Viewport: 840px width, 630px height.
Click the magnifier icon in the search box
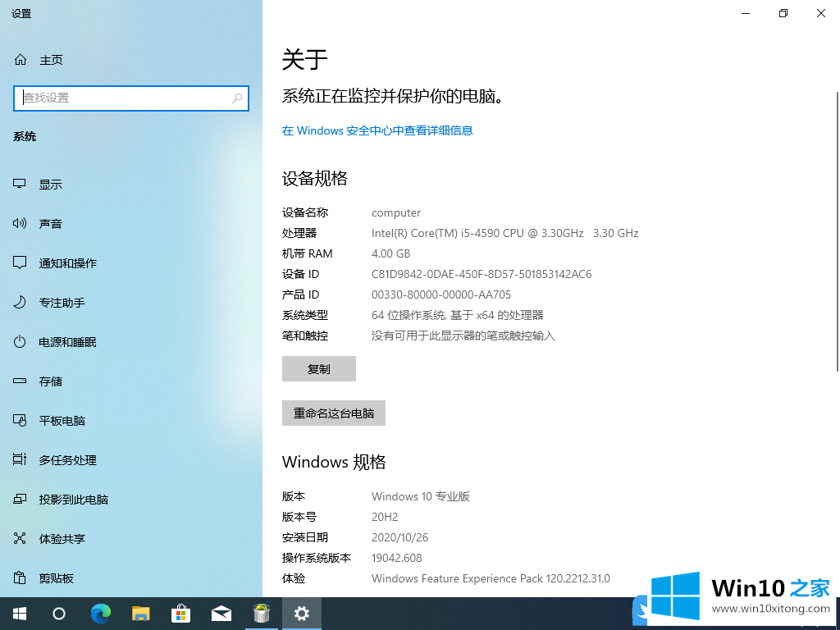click(x=237, y=98)
